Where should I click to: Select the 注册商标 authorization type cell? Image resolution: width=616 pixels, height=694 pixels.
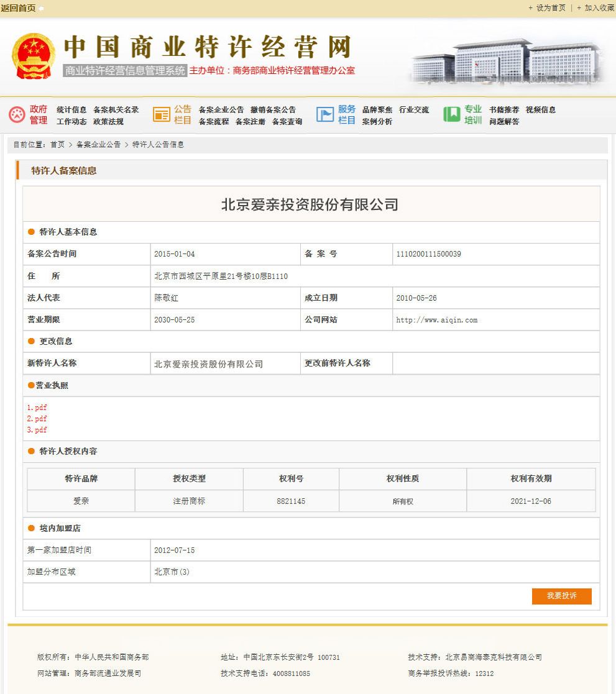(x=189, y=501)
